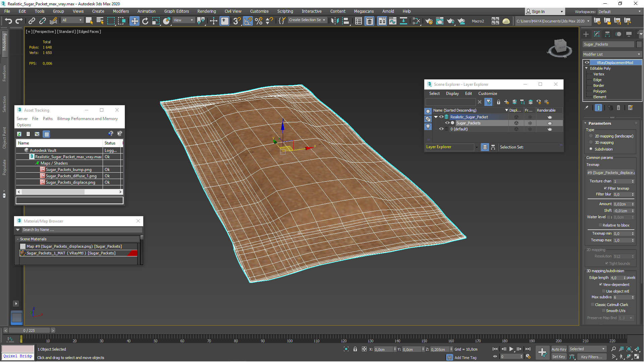
Task: Click Configure Modifier Sets icon
Action: pyautogui.click(x=630, y=108)
